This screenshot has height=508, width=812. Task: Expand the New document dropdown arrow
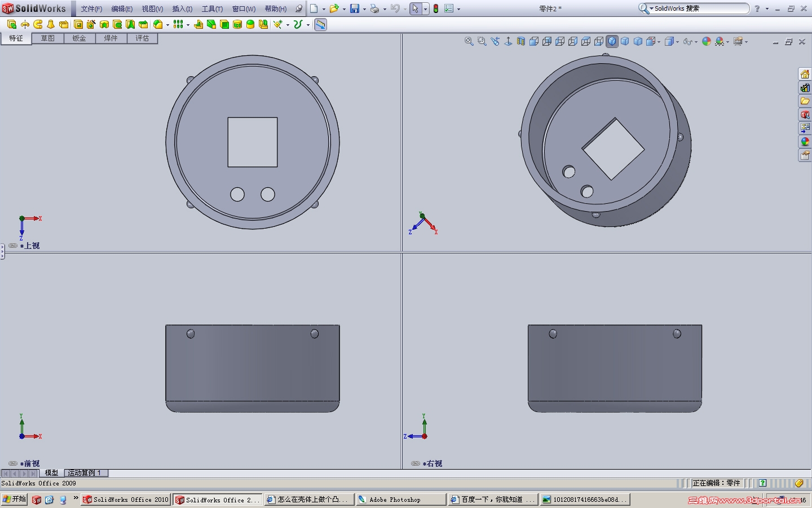pos(324,9)
